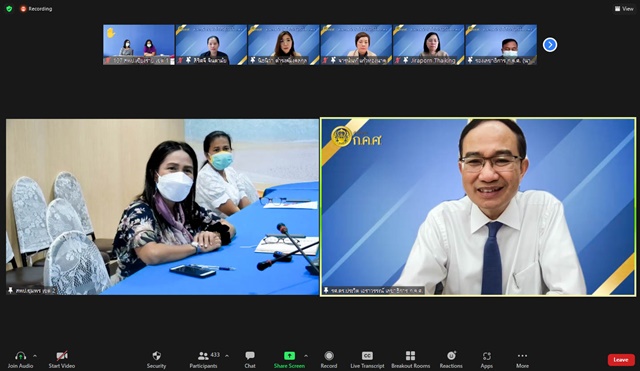
Task: Expand audio options caret next to Join Audio
Action: click(x=35, y=356)
